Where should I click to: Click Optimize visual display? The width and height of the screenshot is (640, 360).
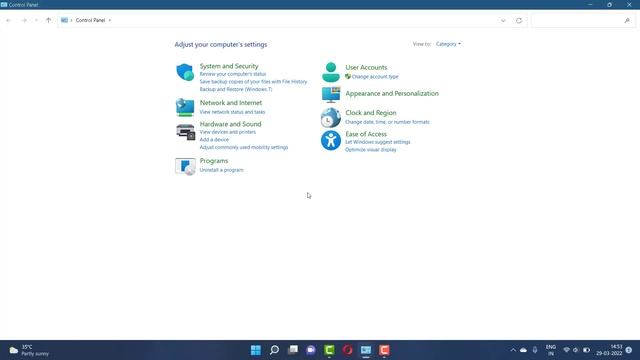[371, 150]
